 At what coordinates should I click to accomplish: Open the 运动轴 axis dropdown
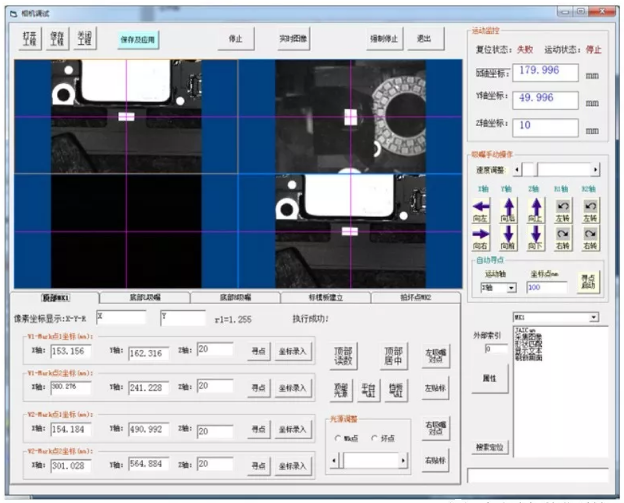pyautogui.click(x=511, y=288)
